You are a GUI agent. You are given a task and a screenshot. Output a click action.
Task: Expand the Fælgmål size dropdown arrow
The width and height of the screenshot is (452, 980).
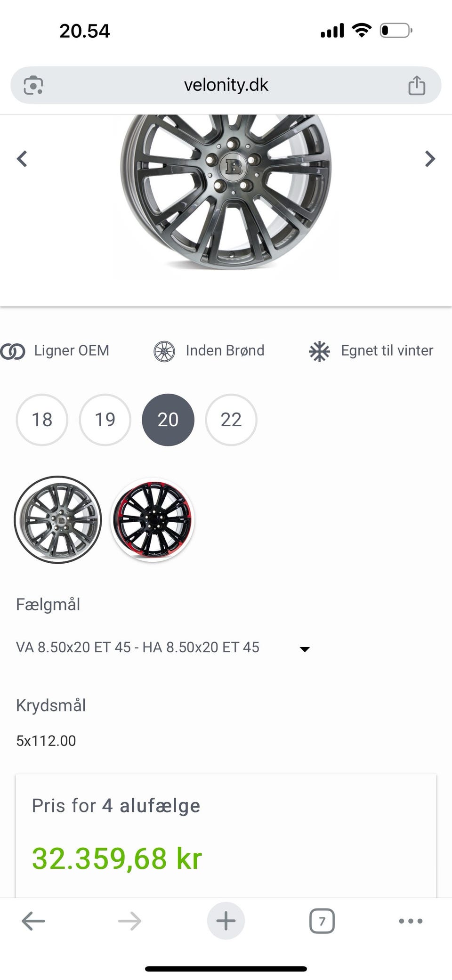point(305,649)
